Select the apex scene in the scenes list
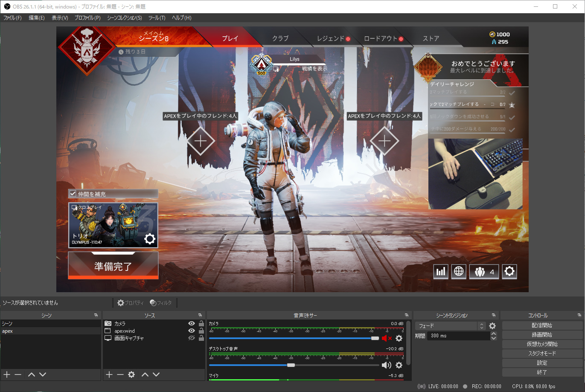The width and height of the screenshot is (585, 392). click(50, 331)
